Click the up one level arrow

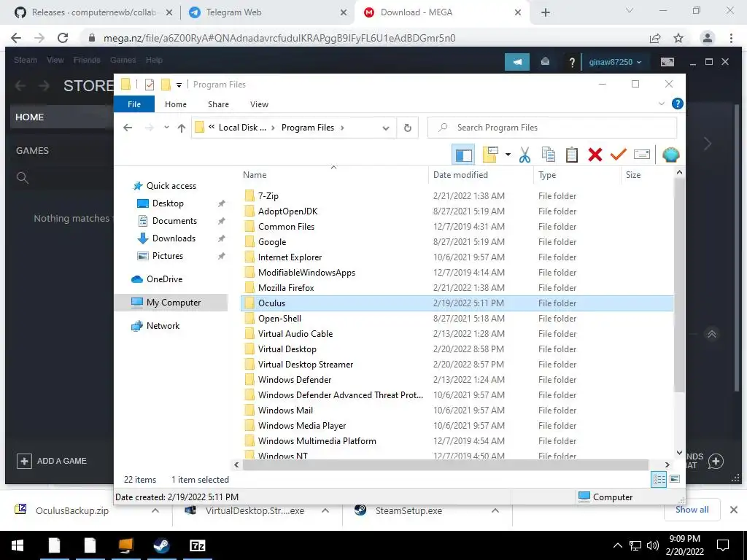(x=182, y=128)
